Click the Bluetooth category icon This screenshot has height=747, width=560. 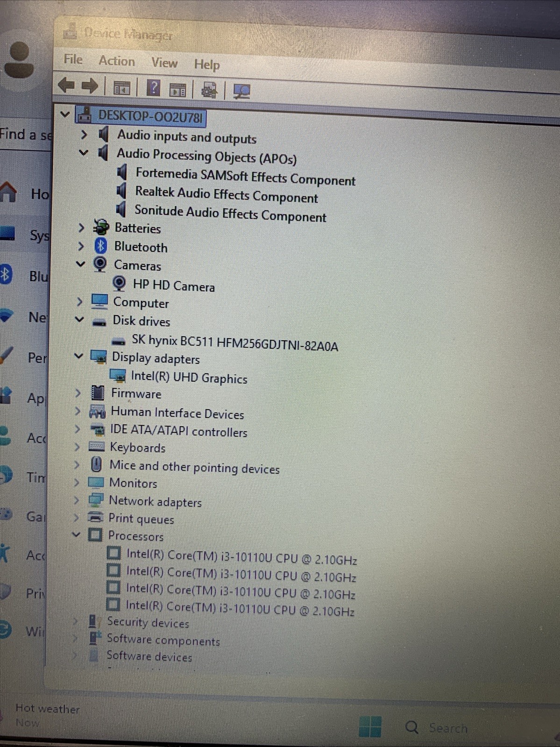point(100,246)
